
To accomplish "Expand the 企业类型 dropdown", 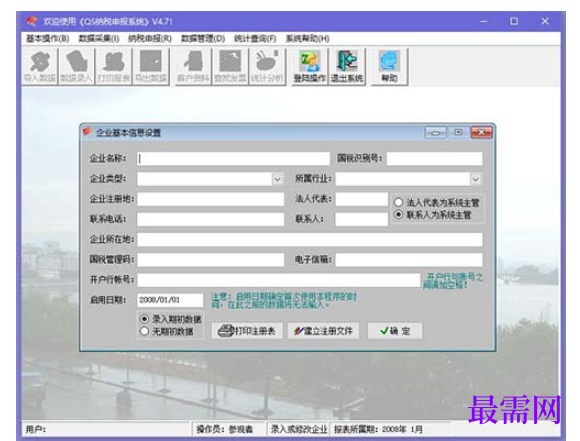I will [277, 179].
